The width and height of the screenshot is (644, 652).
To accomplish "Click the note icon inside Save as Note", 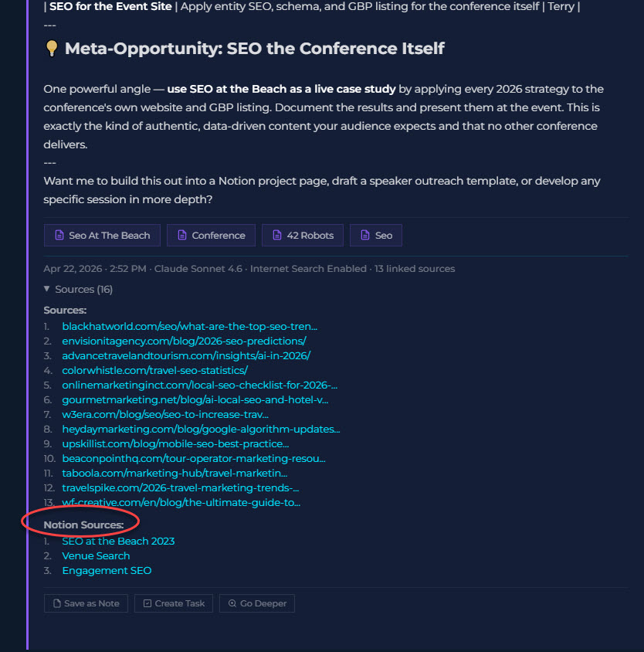I will click(56, 603).
